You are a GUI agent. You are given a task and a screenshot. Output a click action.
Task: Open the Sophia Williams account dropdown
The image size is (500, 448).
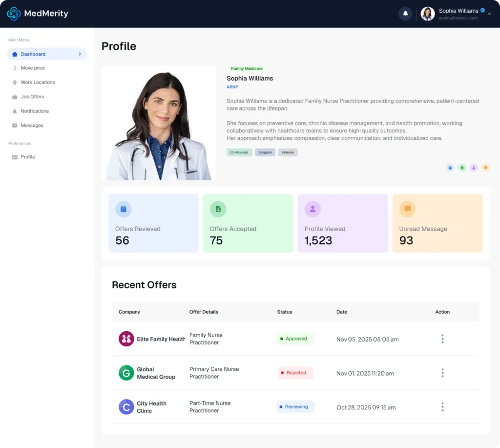(489, 14)
